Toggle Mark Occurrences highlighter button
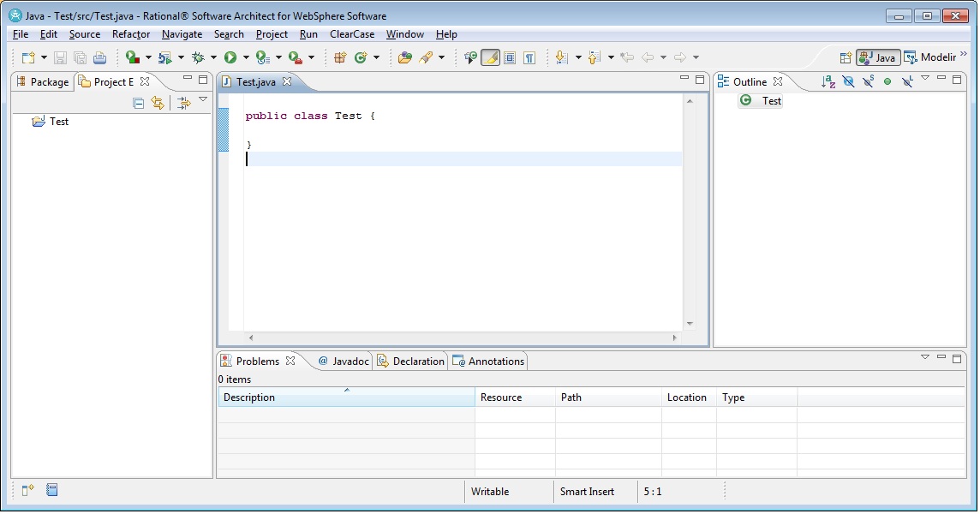 (x=490, y=57)
